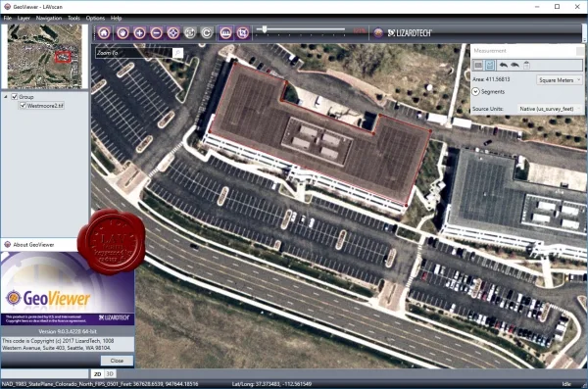Open the Layer menu

point(24,18)
